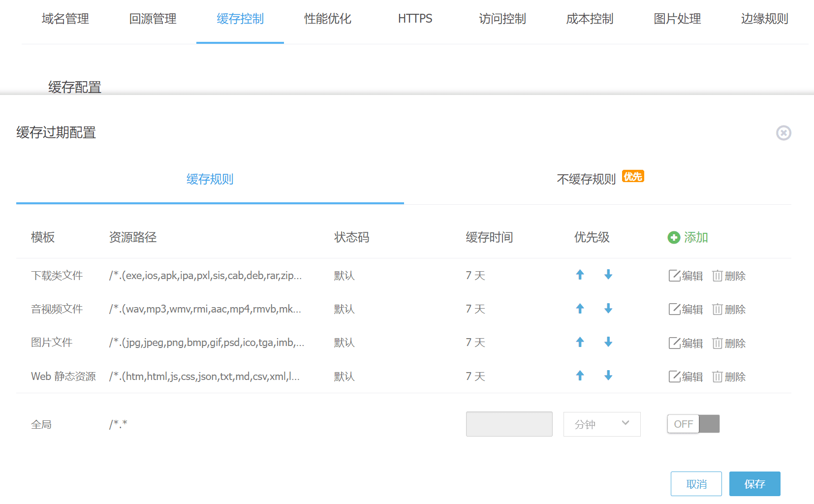This screenshot has height=504, width=814.
Task: Open the 分钟 time unit dropdown
Action: pyautogui.click(x=602, y=424)
